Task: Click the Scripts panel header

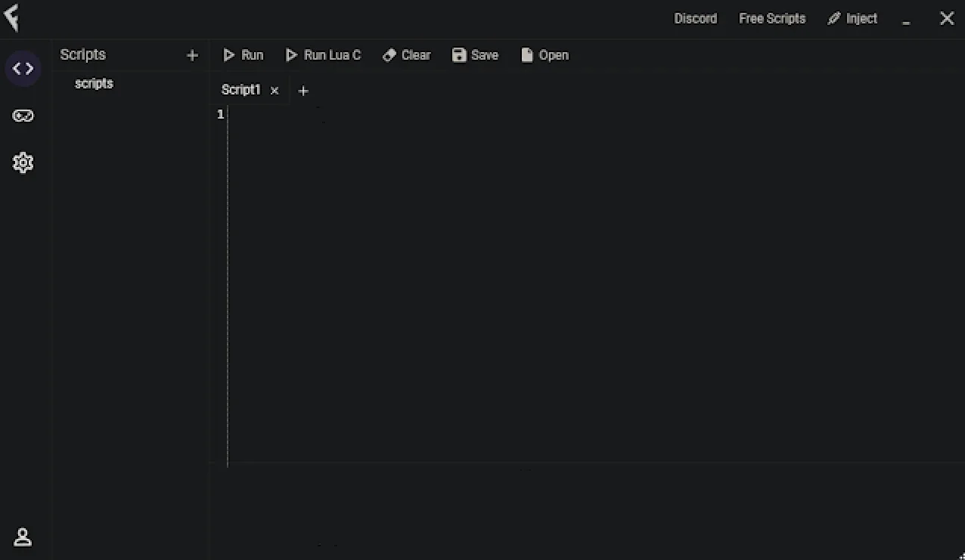Action: (x=83, y=54)
